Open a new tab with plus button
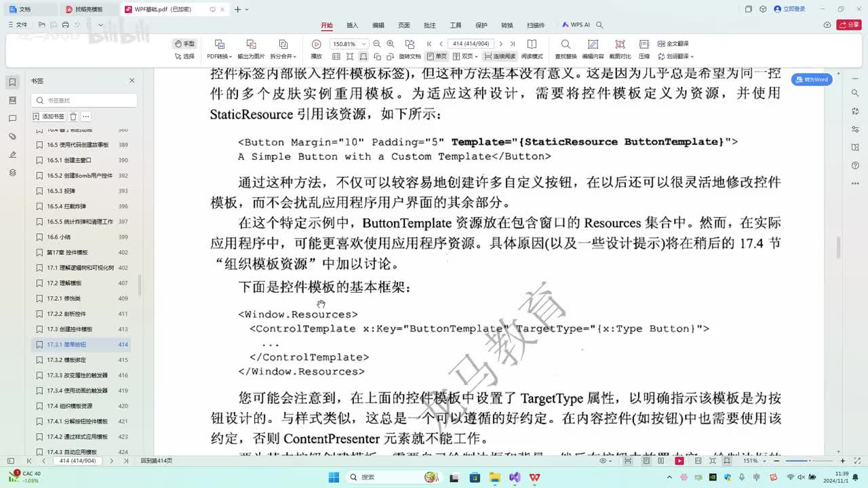Screen dimensions: 868x488 (x=237, y=9)
